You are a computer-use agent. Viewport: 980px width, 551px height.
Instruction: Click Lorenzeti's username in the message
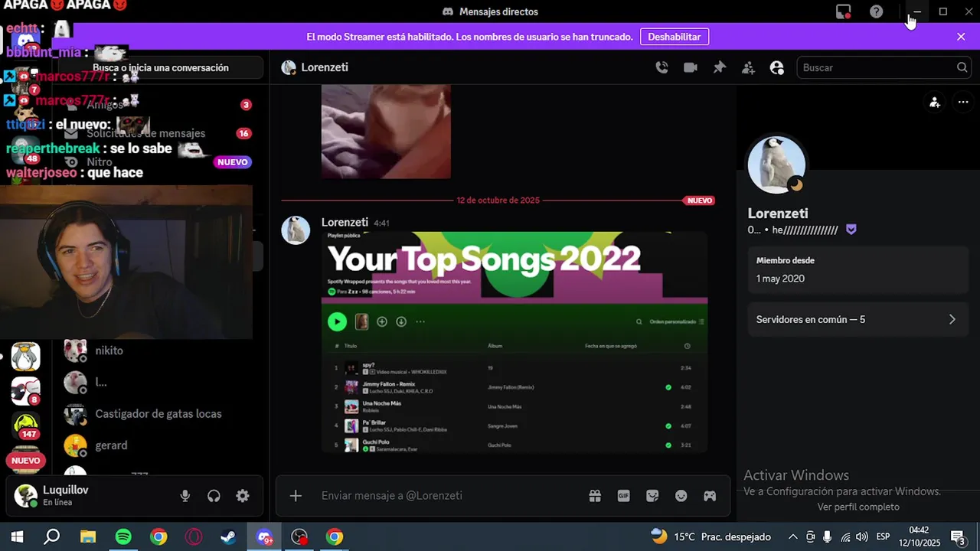345,222
